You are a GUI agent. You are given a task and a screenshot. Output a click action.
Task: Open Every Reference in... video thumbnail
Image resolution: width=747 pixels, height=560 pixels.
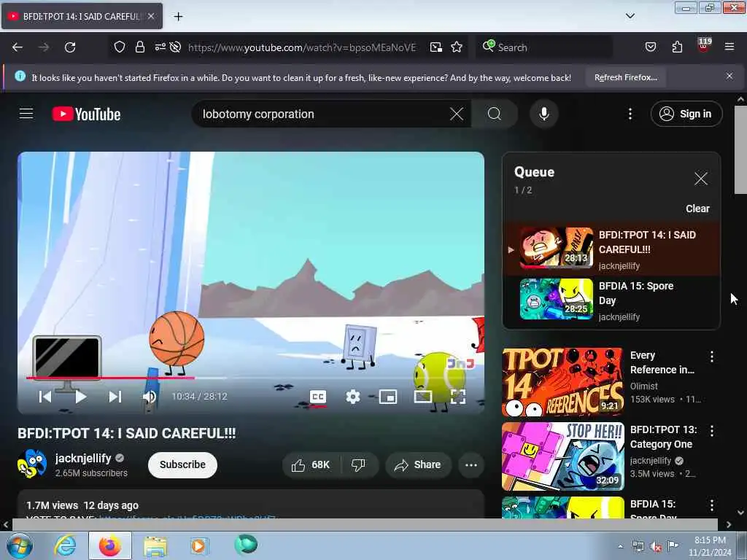coord(562,382)
